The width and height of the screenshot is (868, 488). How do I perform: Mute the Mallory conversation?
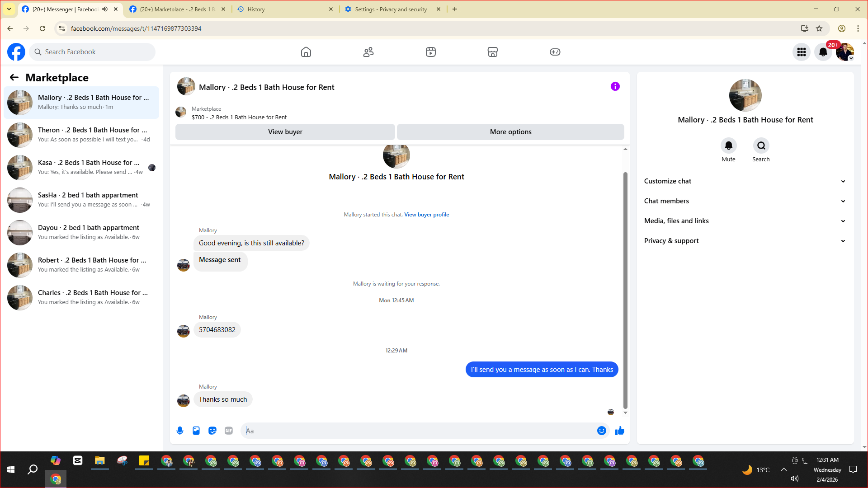tap(728, 145)
